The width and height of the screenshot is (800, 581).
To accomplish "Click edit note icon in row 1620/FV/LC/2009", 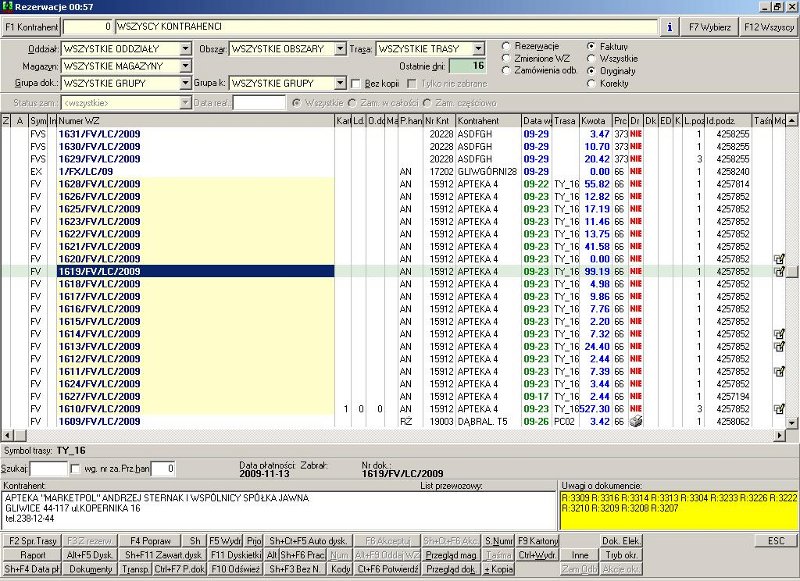I will (x=779, y=259).
